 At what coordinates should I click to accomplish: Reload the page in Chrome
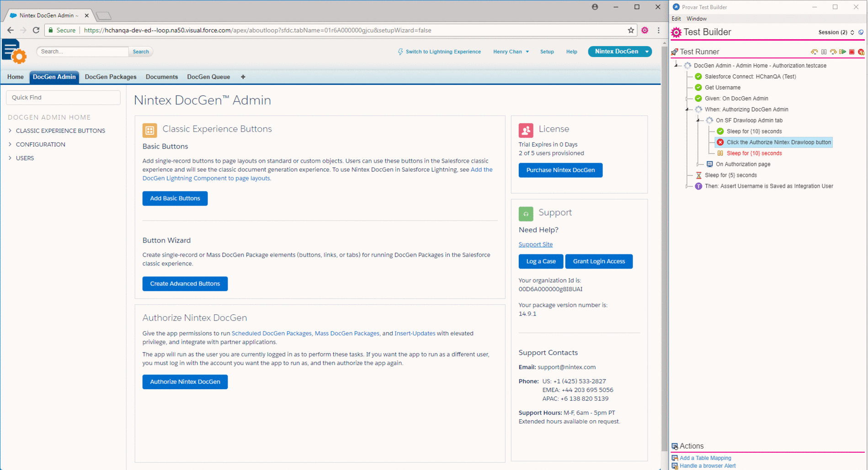click(36, 30)
